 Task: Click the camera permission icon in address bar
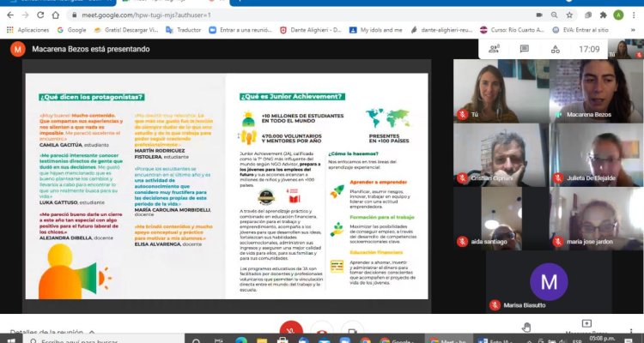[539, 15]
